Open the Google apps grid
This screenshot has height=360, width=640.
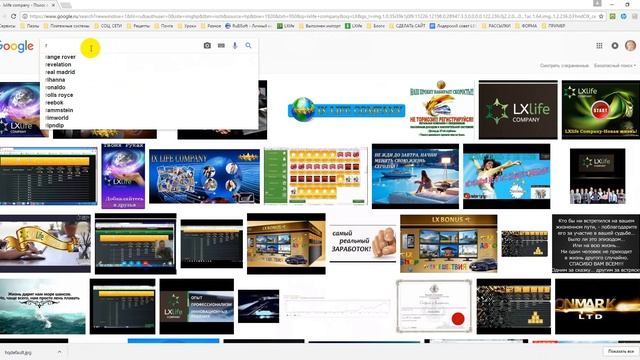tap(599, 46)
